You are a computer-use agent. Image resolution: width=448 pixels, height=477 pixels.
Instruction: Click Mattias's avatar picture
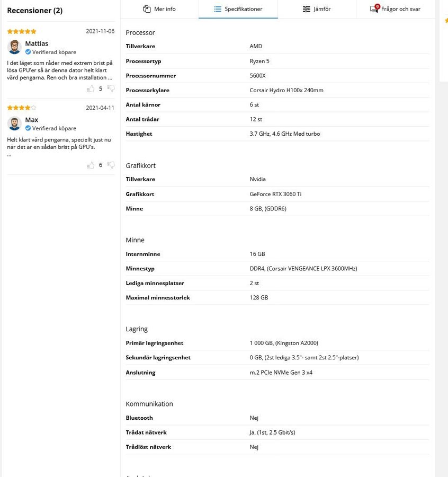click(x=14, y=47)
